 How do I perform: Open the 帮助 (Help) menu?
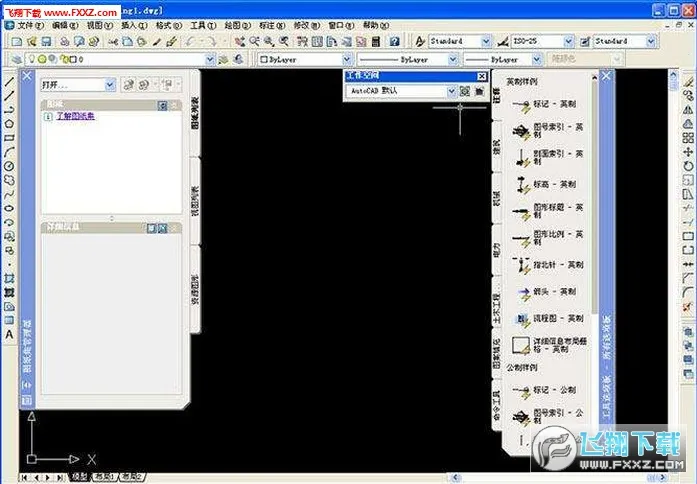(376, 25)
